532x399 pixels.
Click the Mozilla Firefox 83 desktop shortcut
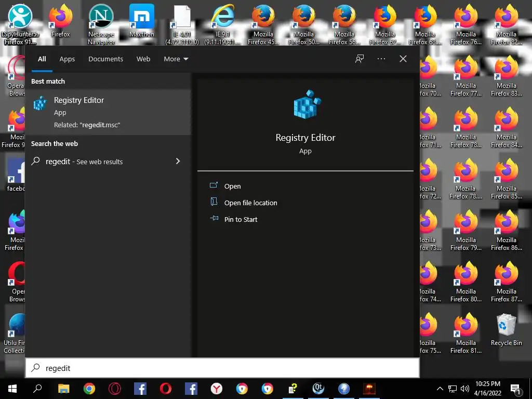point(506,76)
